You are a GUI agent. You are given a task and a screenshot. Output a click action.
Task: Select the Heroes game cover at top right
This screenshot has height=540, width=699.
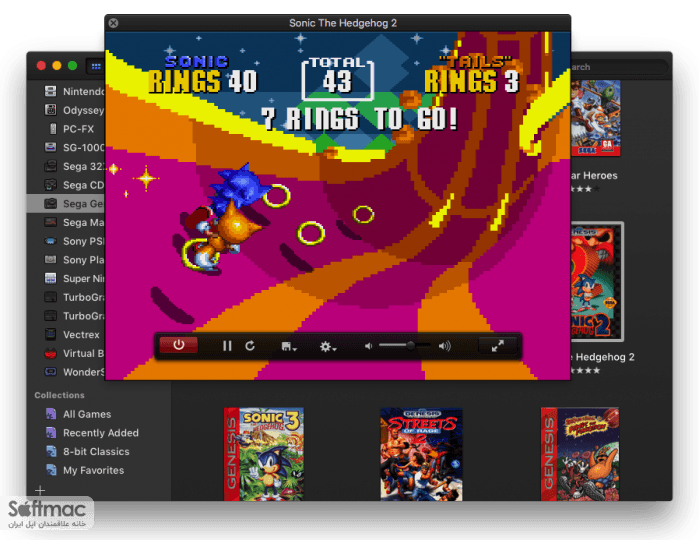tap(596, 118)
